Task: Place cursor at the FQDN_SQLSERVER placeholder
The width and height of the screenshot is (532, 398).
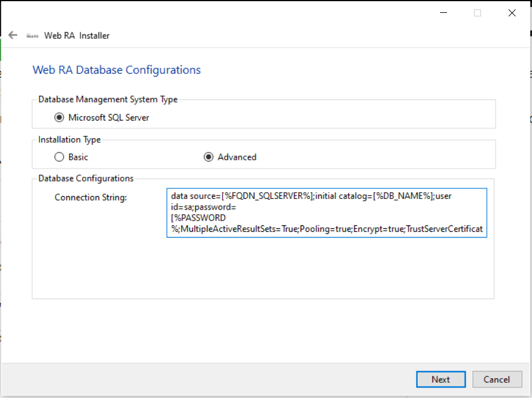Action: [267, 196]
